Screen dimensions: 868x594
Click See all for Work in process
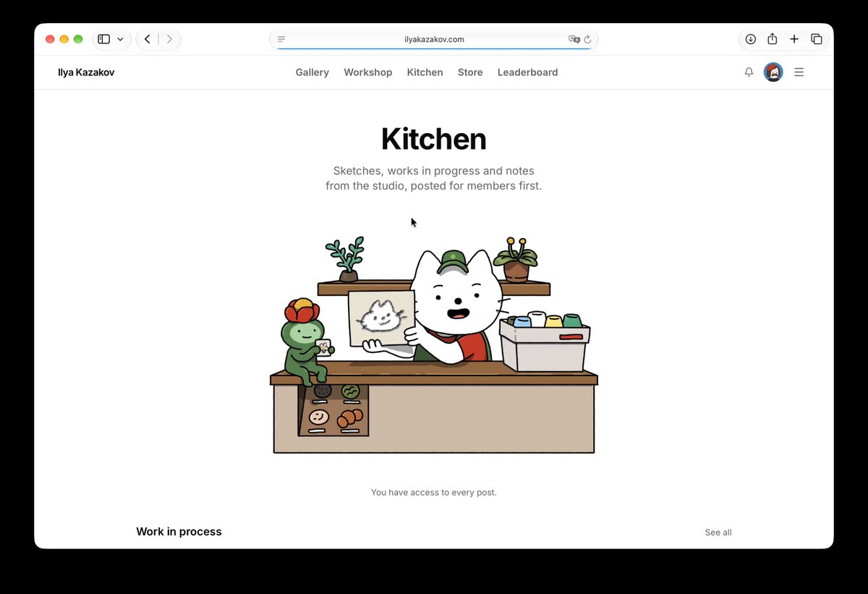coord(718,533)
